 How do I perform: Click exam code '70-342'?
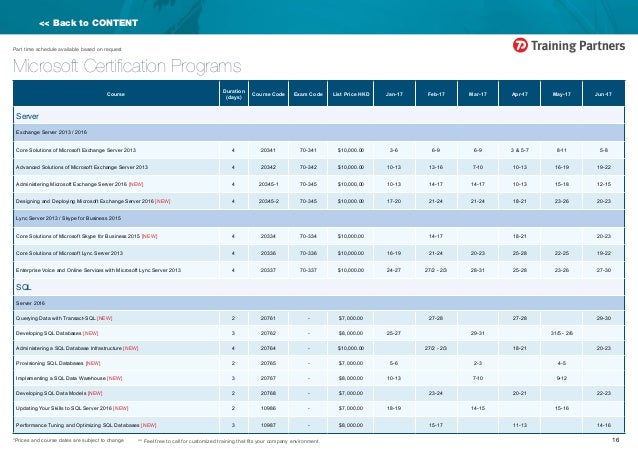point(308,167)
